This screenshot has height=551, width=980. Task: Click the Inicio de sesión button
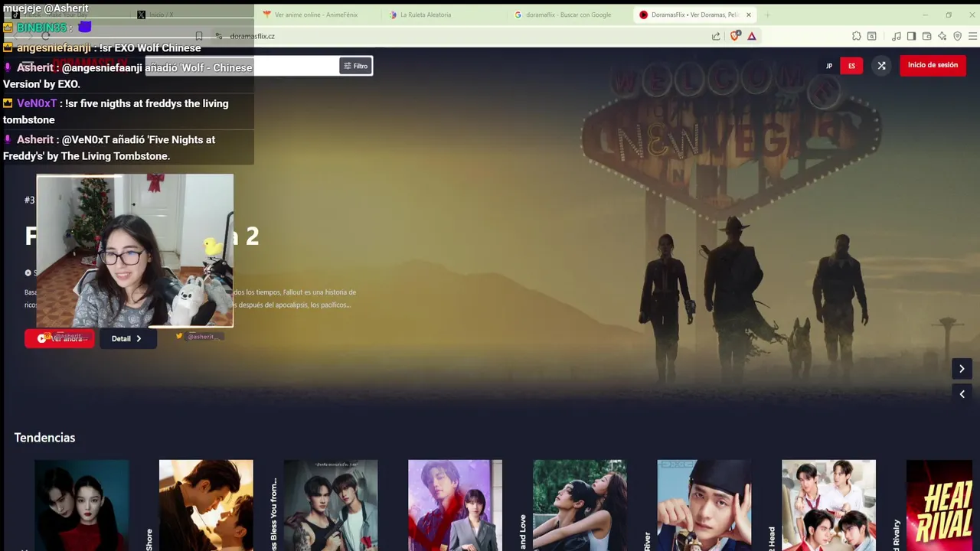[933, 65]
